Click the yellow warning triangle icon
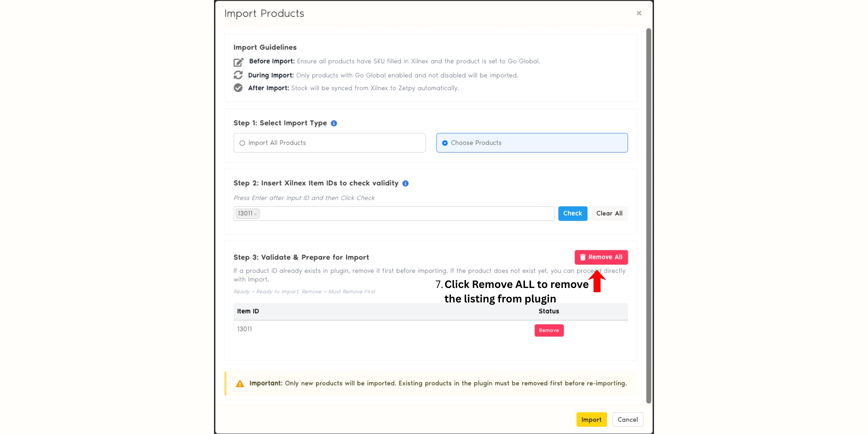The height and width of the screenshot is (434, 868). click(x=240, y=384)
